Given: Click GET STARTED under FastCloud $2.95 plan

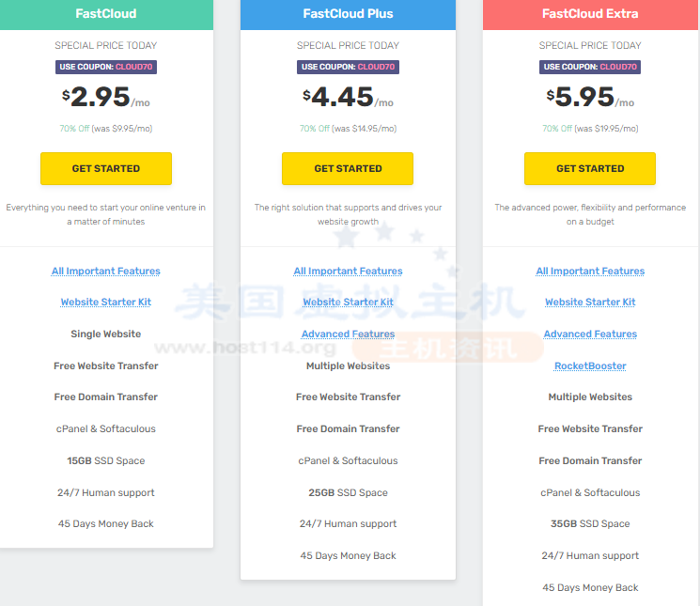Looking at the screenshot, I should point(106,169).
